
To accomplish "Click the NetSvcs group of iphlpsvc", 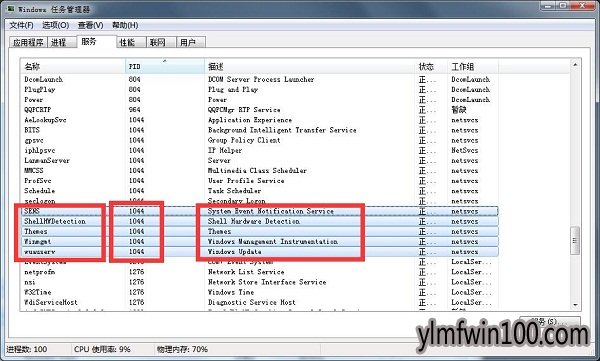I will (465, 150).
